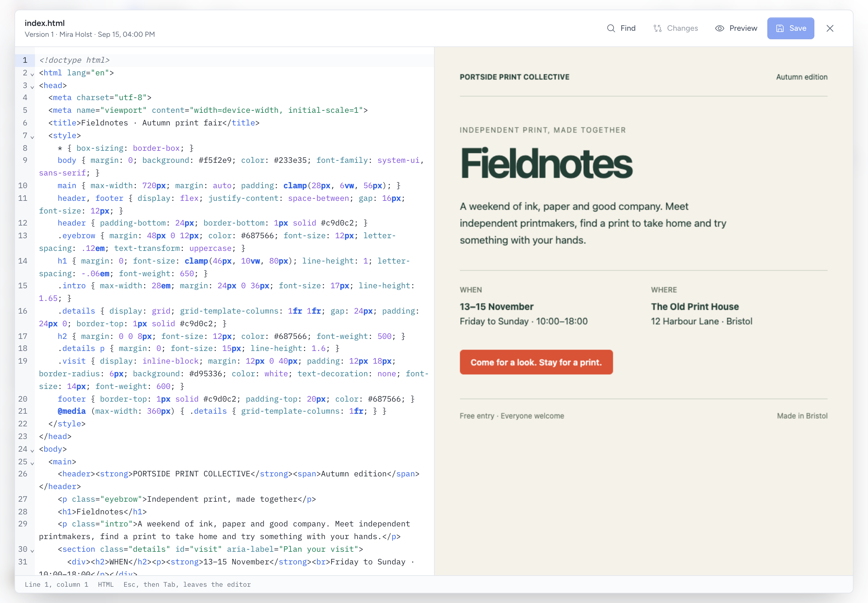Fold the body tag on line 24
The height and width of the screenshot is (603, 868).
pyautogui.click(x=32, y=450)
